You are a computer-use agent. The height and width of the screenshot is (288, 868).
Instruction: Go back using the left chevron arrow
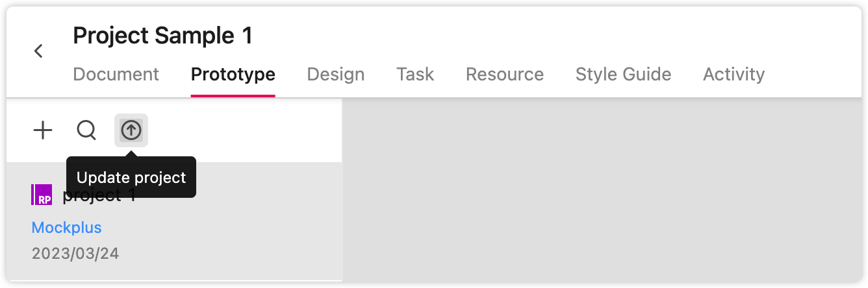(x=38, y=51)
